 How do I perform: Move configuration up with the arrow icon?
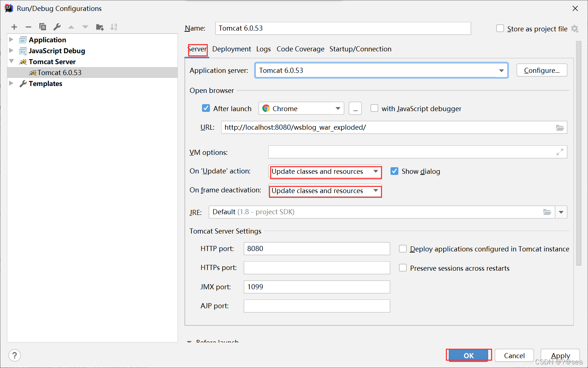click(x=71, y=27)
